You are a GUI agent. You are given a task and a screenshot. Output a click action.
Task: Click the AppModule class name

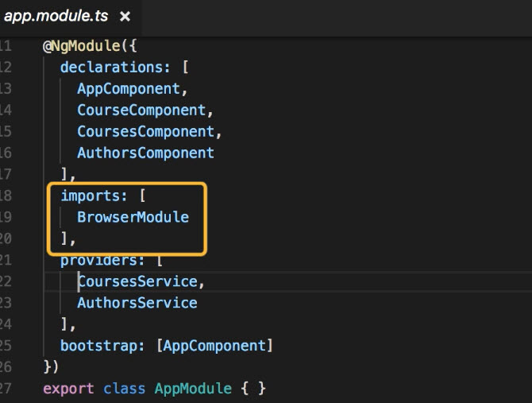192,389
